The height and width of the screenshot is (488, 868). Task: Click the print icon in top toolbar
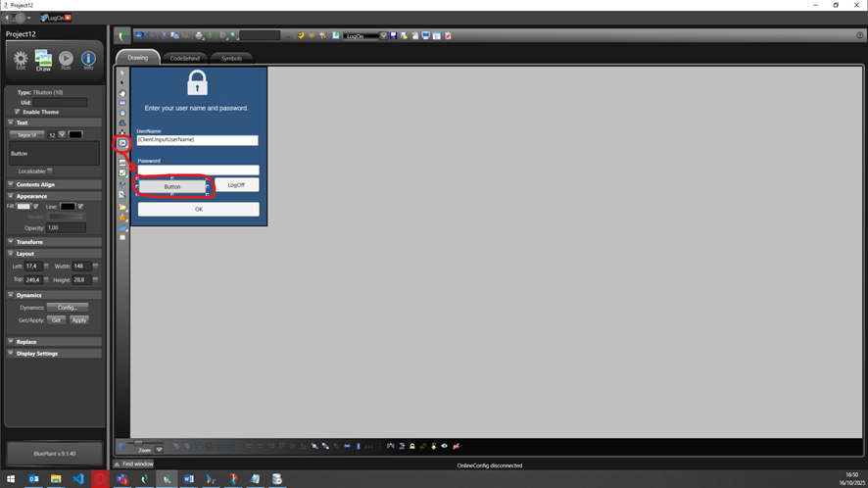coord(199,36)
